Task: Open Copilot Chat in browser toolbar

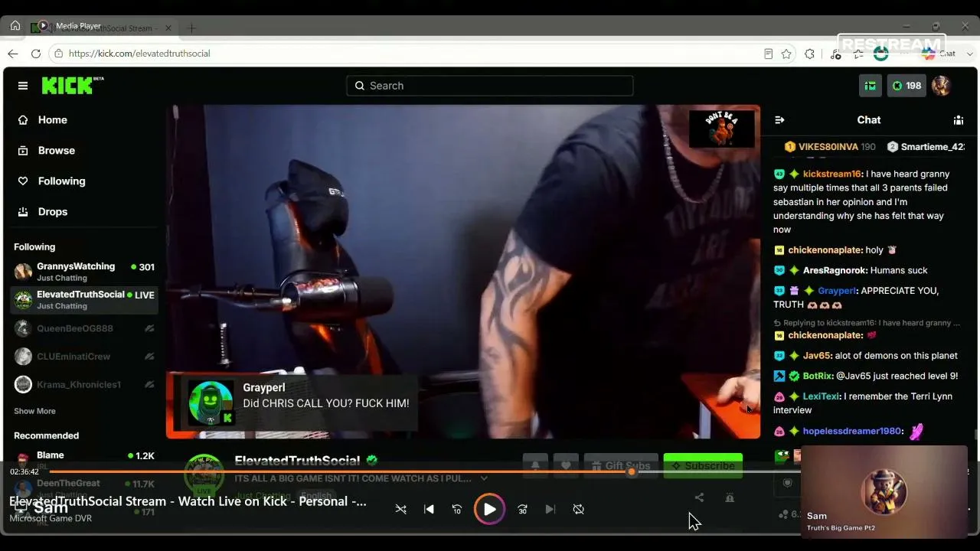Action: 939,54
